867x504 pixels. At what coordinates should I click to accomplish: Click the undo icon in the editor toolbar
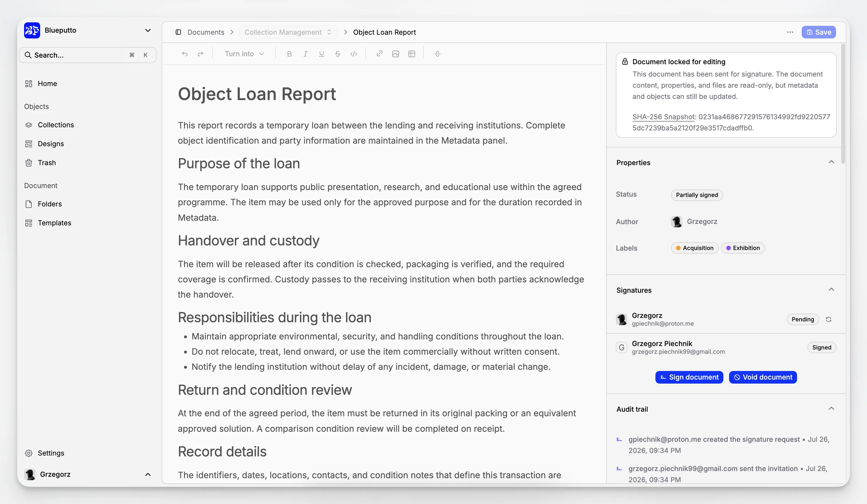point(185,54)
